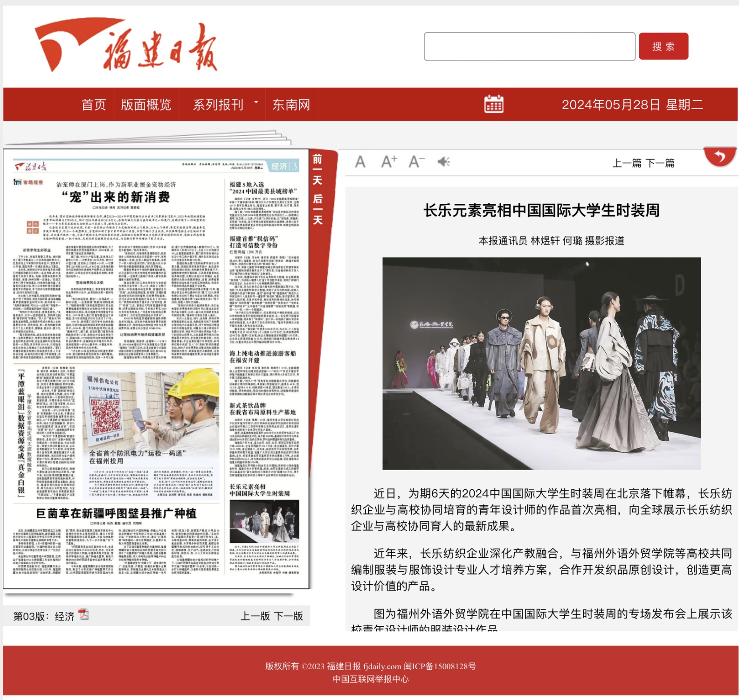Focus the search text input field
The image size is (739, 700).
coord(529,47)
